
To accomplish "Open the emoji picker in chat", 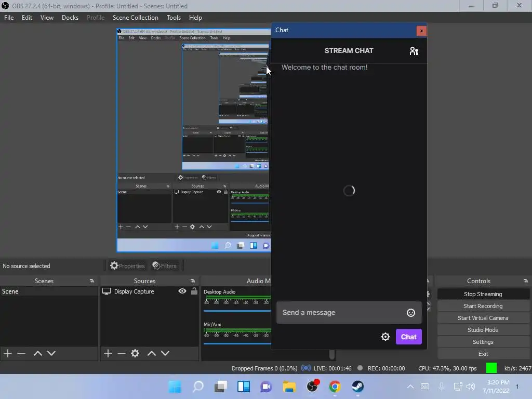I will point(411,313).
